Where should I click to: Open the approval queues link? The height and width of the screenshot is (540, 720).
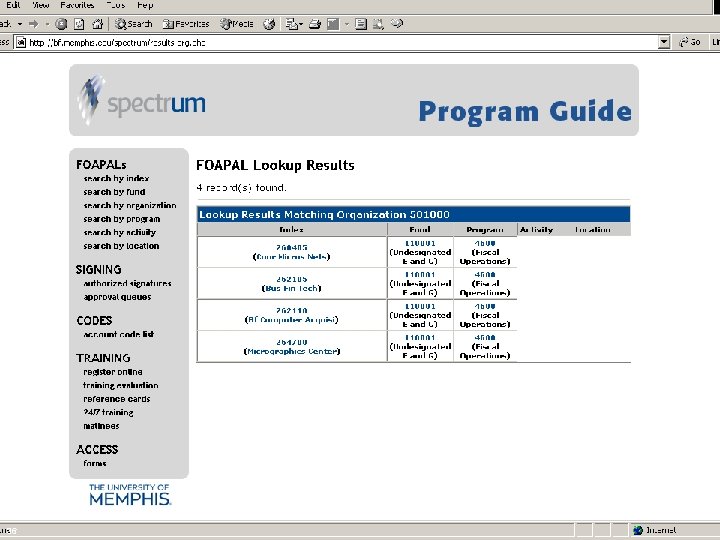click(x=117, y=297)
